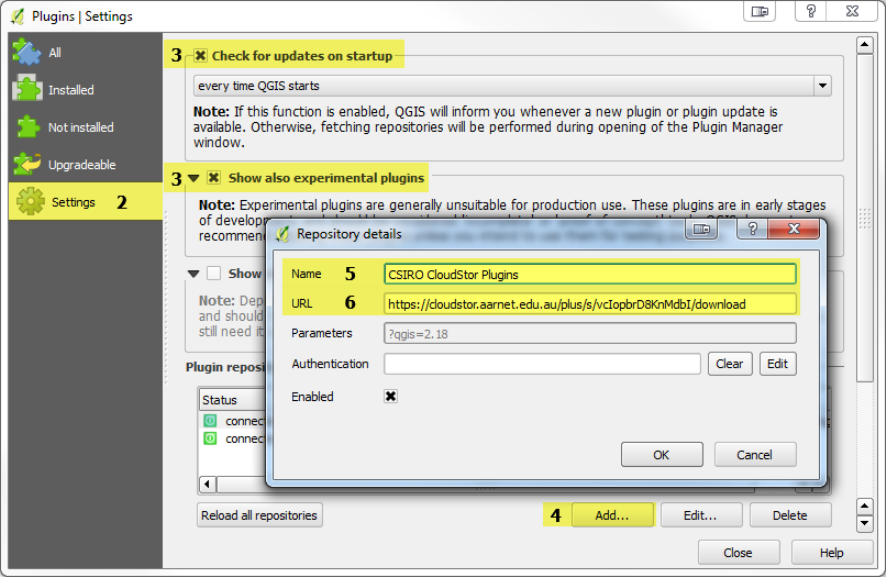Click the Delete repository button
The height and width of the screenshot is (577, 886).
pos(790,515)
